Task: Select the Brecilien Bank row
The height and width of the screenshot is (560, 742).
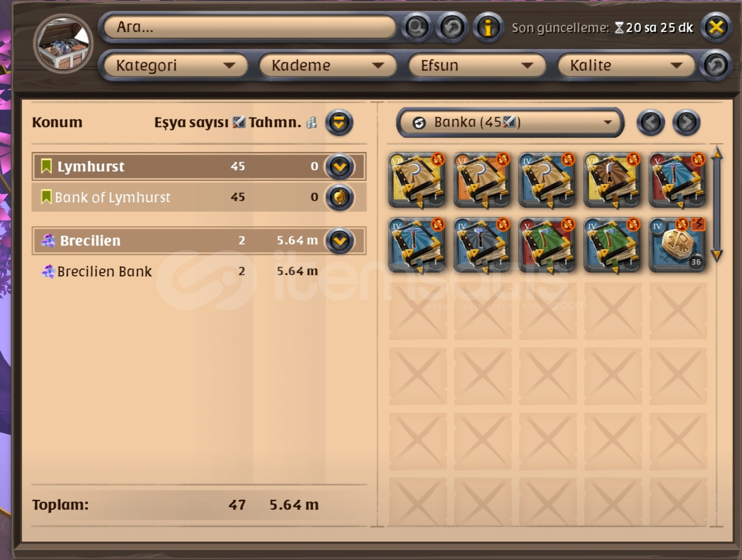Action: (x=199, y=271)
